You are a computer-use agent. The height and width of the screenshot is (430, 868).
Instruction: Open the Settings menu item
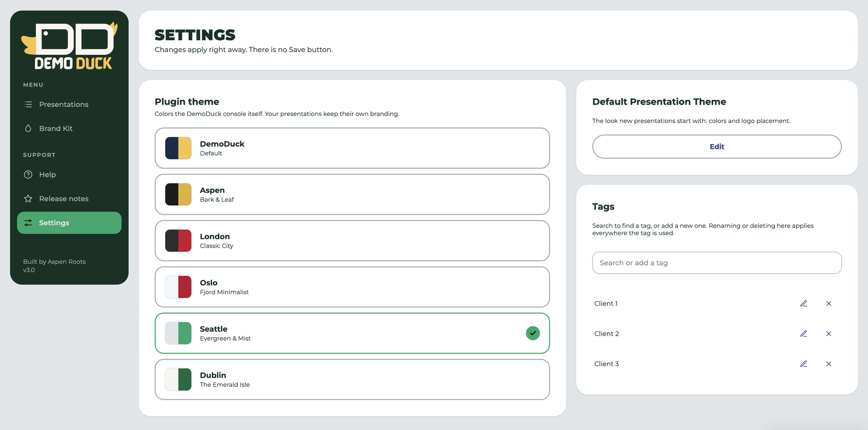pyautogui.click(x=69, y=223)
